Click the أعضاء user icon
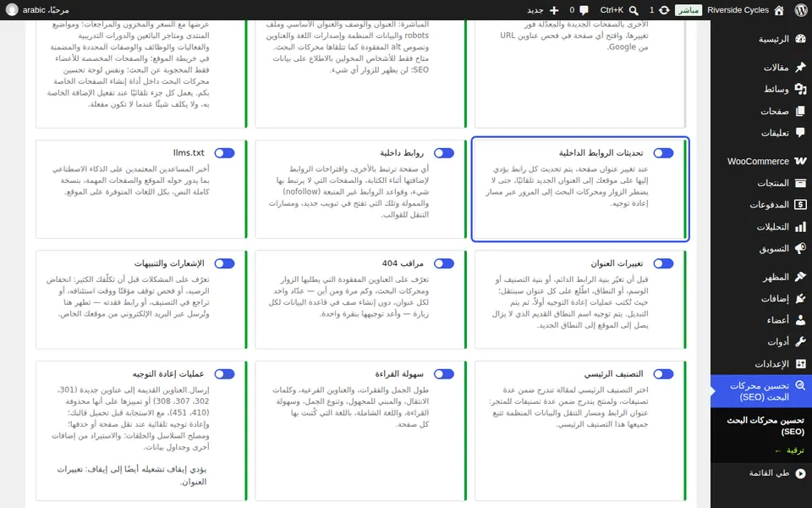This screenshot has height=508, width=812. pos(801,320)
